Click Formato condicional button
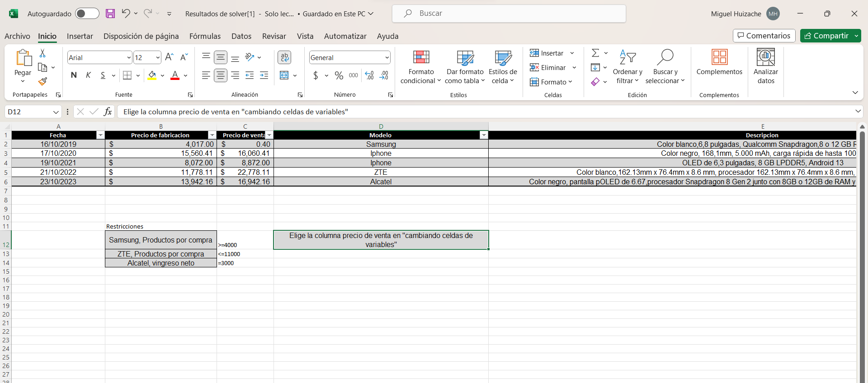This screenshot has width=868, height=383. pyautogui.click(x=421, y=67)
